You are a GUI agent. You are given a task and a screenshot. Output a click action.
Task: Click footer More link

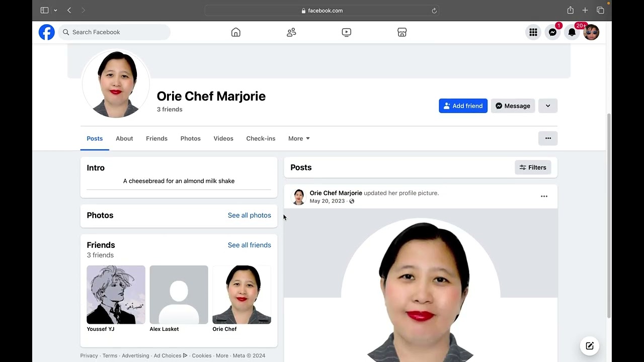click(x=222, y=355)
